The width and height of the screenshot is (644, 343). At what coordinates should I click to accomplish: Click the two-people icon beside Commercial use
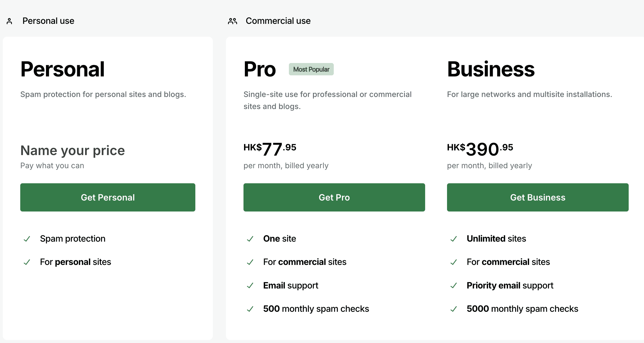click(x=233, y=21)
